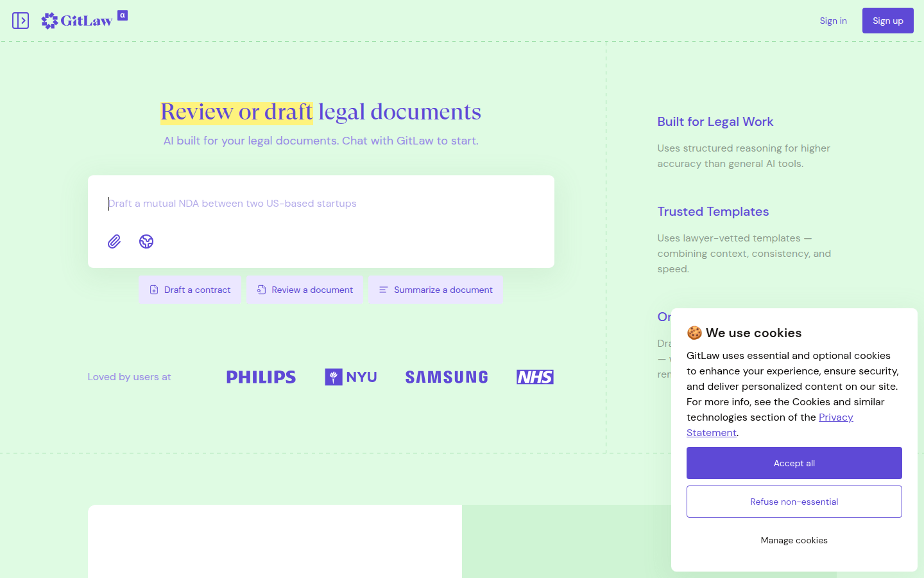Open the Sign in link
The image size is (924, 578).
pyautogui.click(x=833, y=21)
